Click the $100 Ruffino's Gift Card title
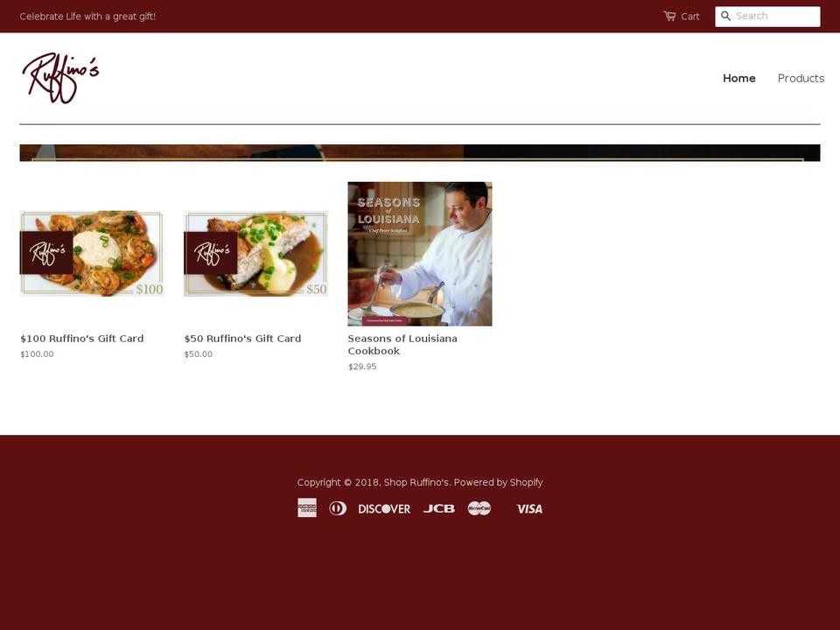Viewport: 840px width, 630px height. point(82,339)
